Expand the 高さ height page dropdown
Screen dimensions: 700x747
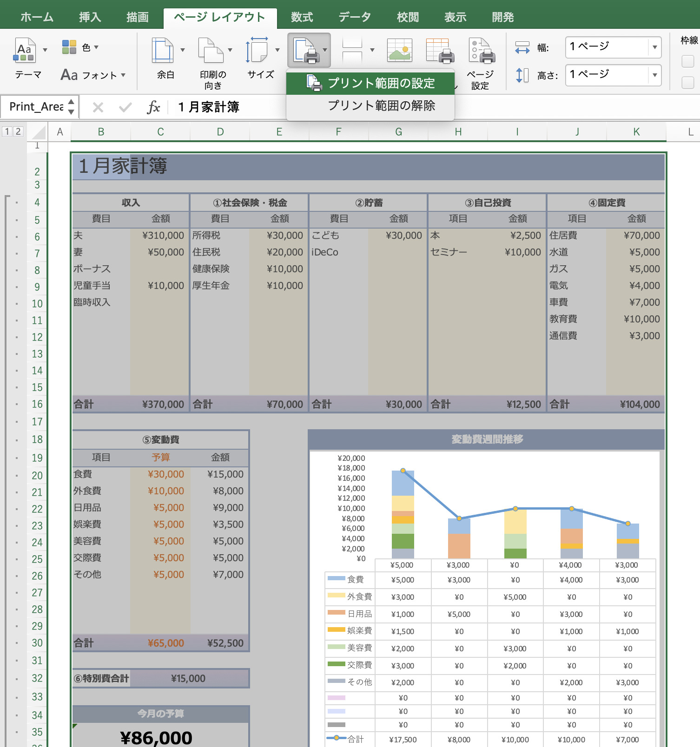click(x=654, y=75)
